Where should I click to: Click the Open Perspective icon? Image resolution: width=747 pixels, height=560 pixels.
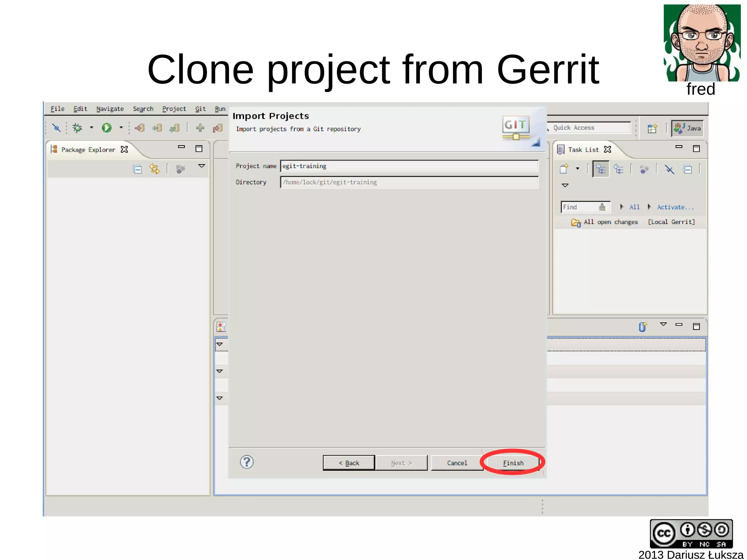(x=652, y=128)
